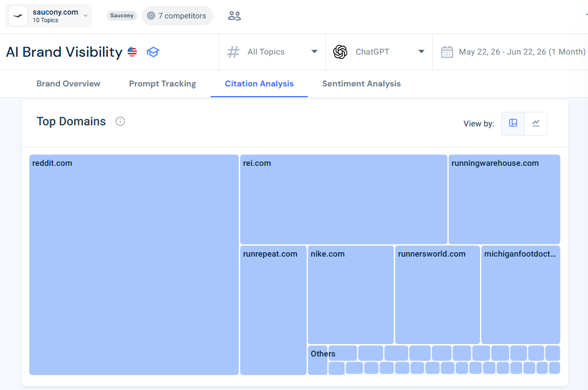588x390 pixels.
Task: Expand the All Topics dropdown
Action: click(x=272, y=52)
